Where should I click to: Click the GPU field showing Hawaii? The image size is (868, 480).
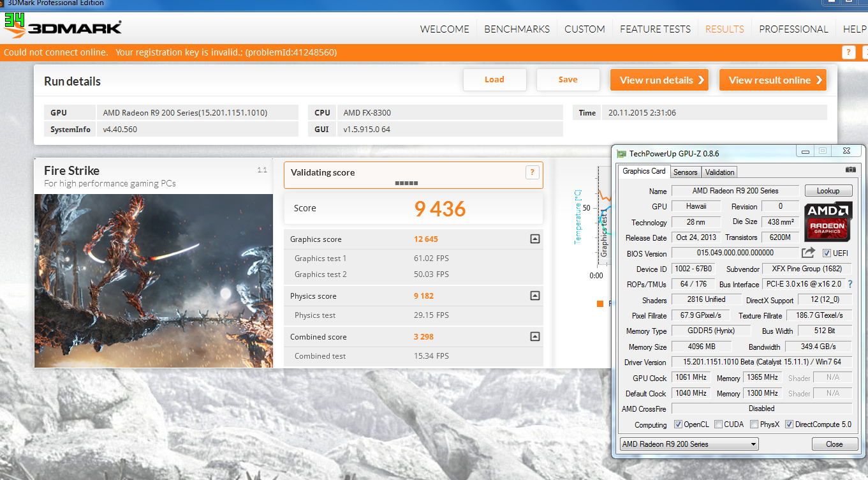click(696, 206)
